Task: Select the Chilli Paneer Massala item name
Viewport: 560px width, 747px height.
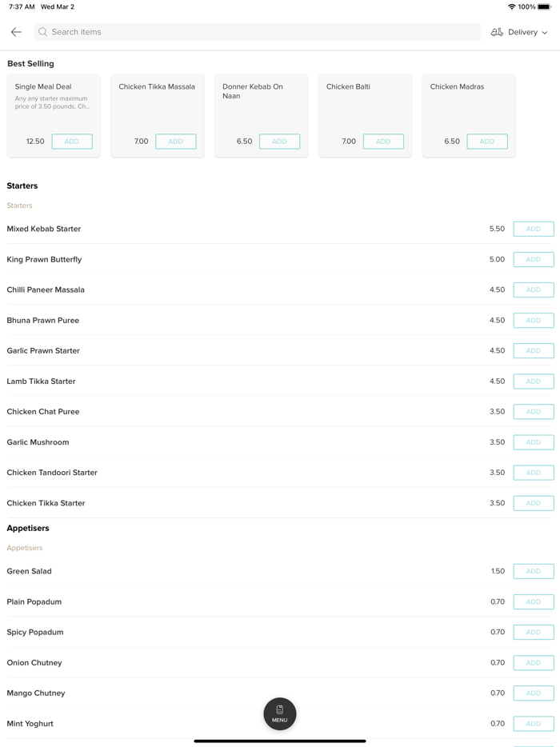Action: coord(46,290)
